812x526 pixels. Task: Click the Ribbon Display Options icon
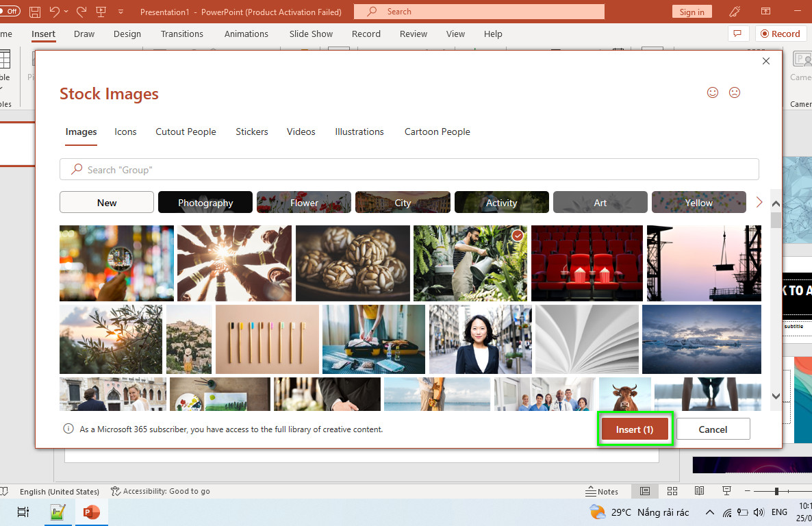coord(766,12)
